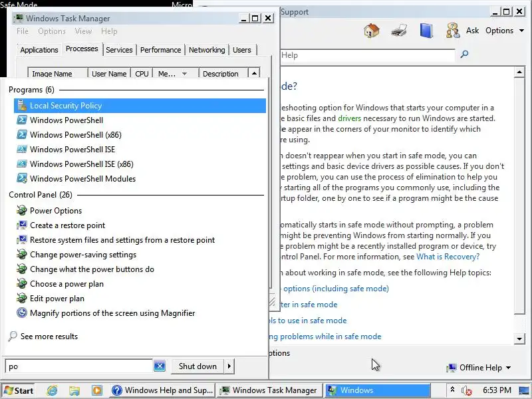The height and width of the screenshot is (399, 532).
Task: Click Show desktop icon near clock
Action: tap(524, 390)
